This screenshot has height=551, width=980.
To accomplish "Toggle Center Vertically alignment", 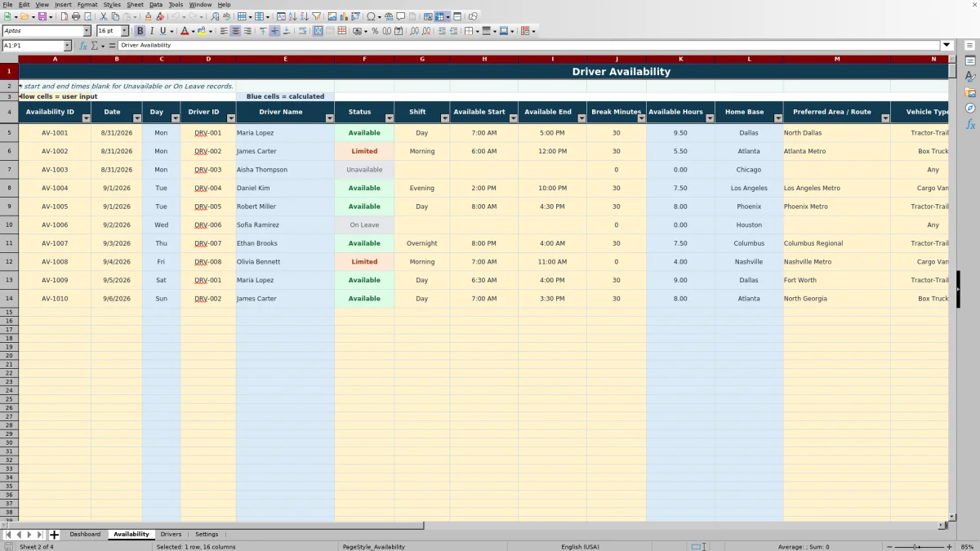I will point(274,31).
